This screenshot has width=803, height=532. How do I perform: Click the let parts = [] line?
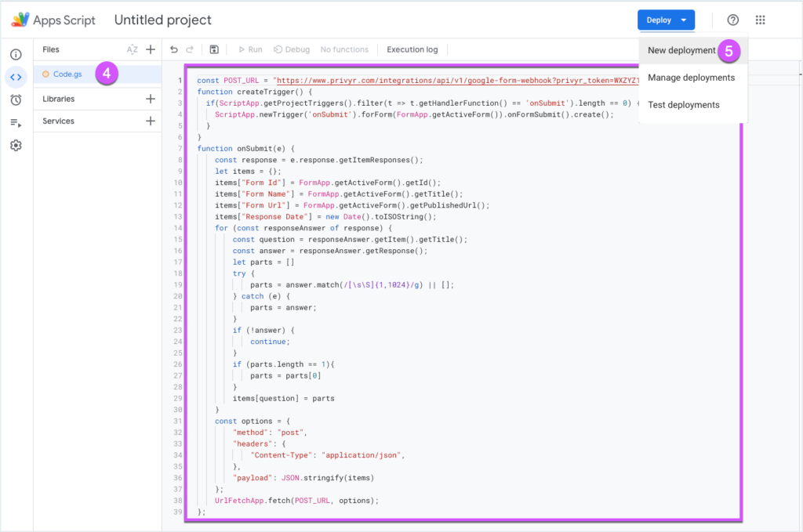[263, 262]
